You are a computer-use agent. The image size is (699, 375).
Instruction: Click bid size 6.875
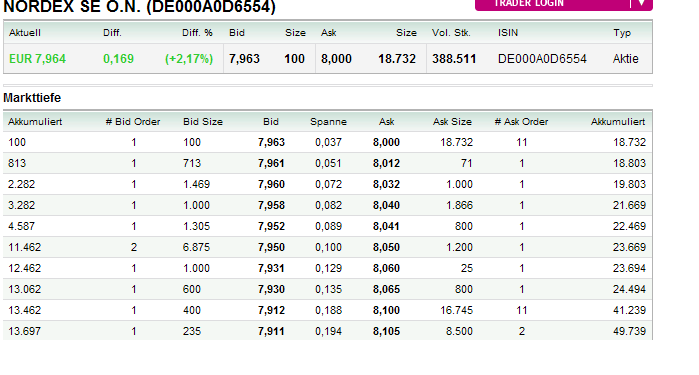coord(196,247)
